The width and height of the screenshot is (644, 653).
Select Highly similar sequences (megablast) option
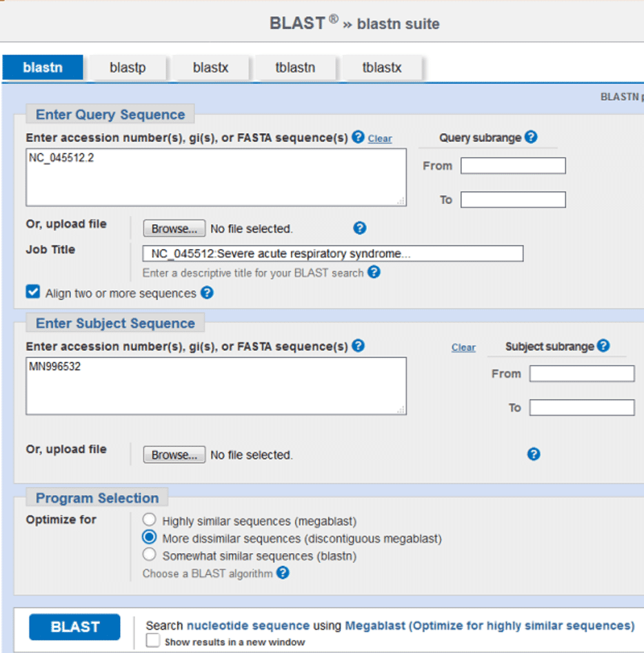point(149,520)
